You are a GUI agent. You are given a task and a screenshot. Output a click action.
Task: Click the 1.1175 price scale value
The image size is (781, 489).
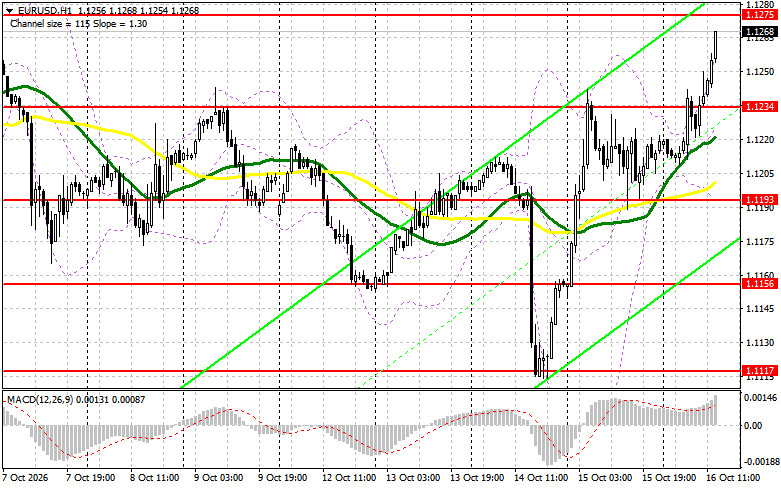(x=760, y=242)
